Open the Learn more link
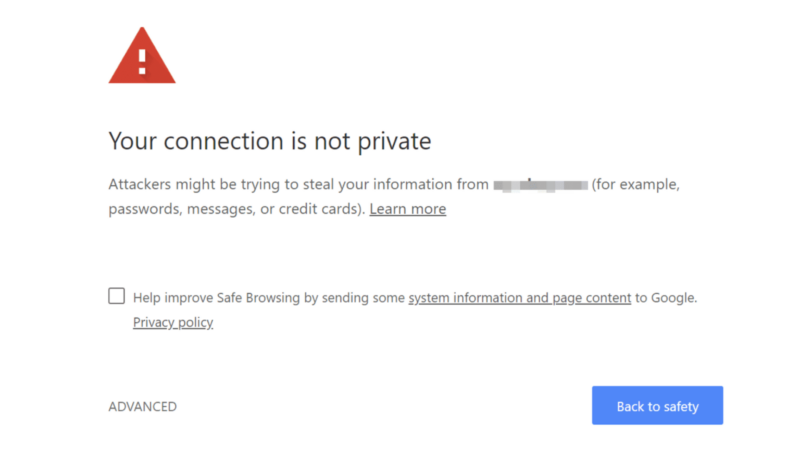The image size is (800, 450). [x=407, y=209]
